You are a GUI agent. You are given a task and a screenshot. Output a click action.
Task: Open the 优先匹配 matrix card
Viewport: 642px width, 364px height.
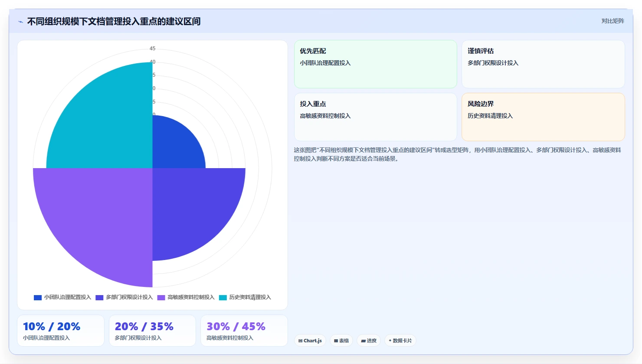[x=376, y=64]
